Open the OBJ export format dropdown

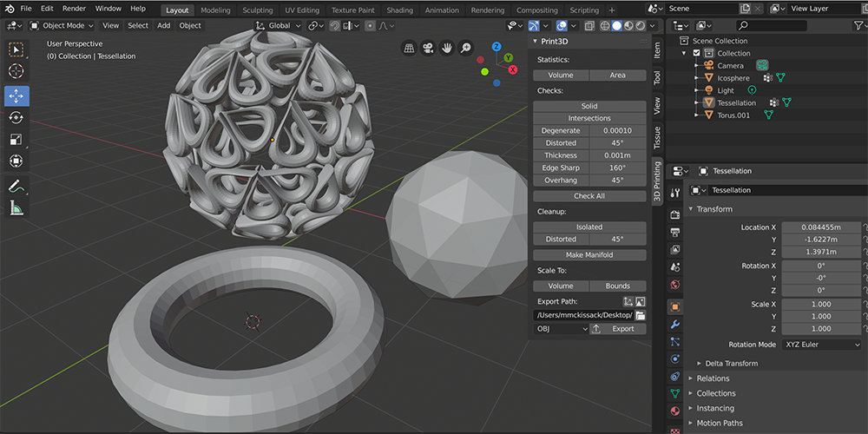(x=561, y=329)
